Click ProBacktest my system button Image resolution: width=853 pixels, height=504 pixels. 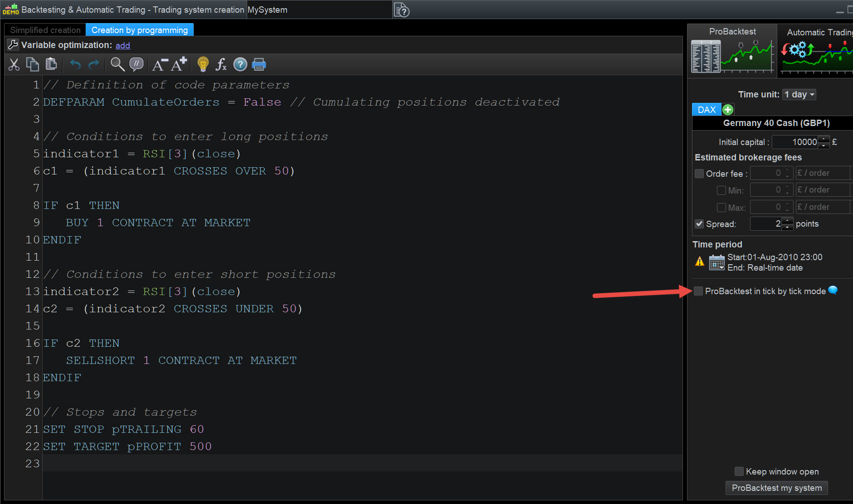click(x=776, y=488)
